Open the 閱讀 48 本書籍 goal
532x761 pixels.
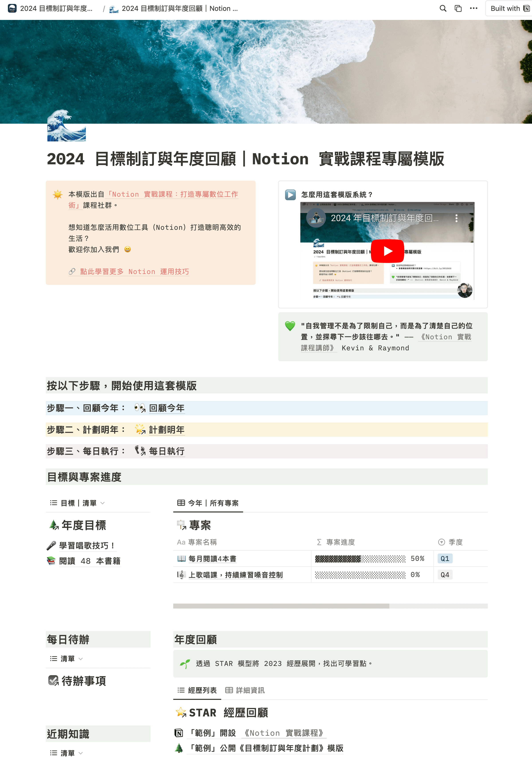90,561
